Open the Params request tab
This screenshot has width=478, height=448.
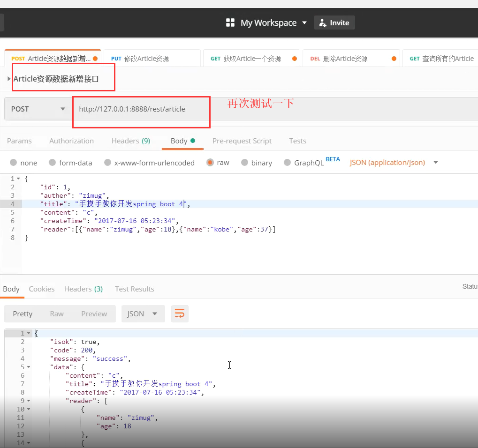click(19, 141)
